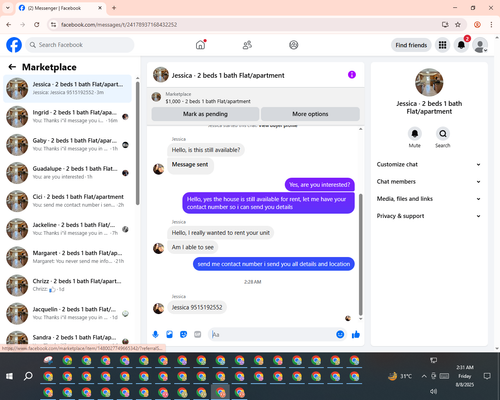Open the Gaby conversation in the list
The height and width of the screenshot is (400, 500).
67,145
